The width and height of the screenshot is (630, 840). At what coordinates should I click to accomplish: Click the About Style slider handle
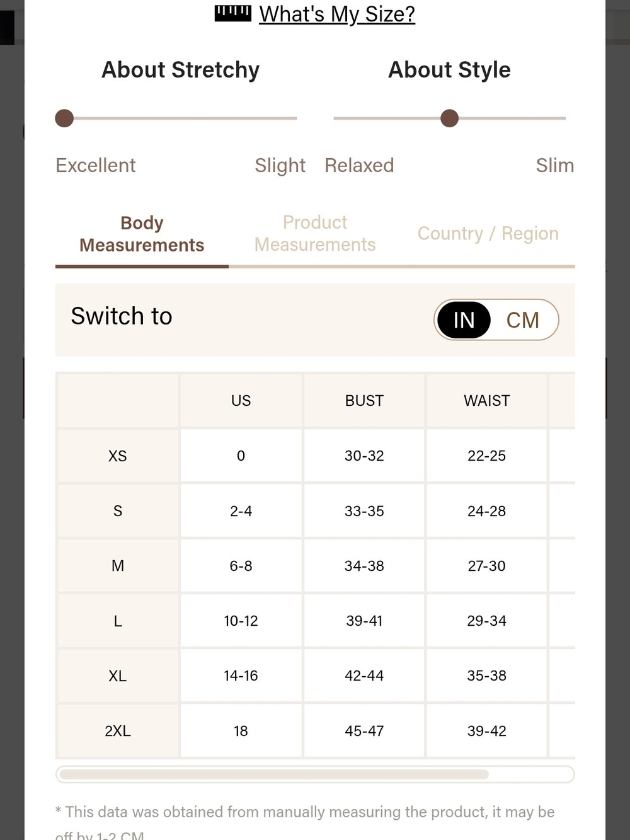(x=449, y=118)
